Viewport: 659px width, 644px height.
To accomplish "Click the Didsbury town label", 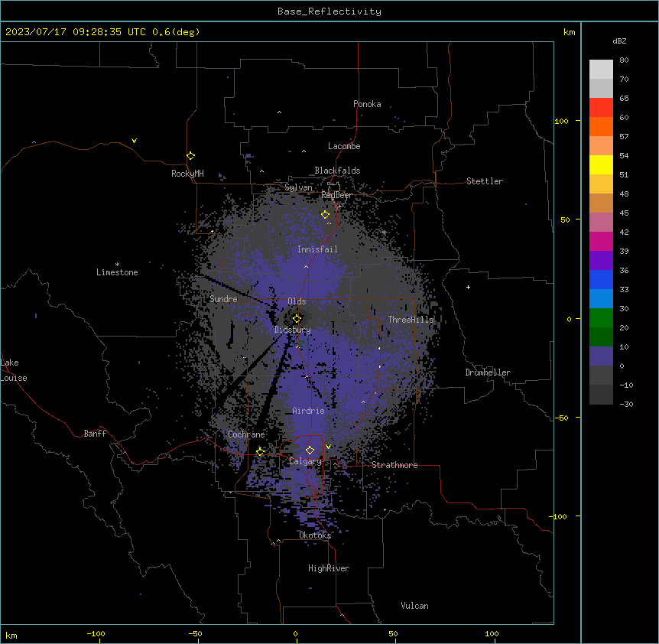I will tap(293, 330).
